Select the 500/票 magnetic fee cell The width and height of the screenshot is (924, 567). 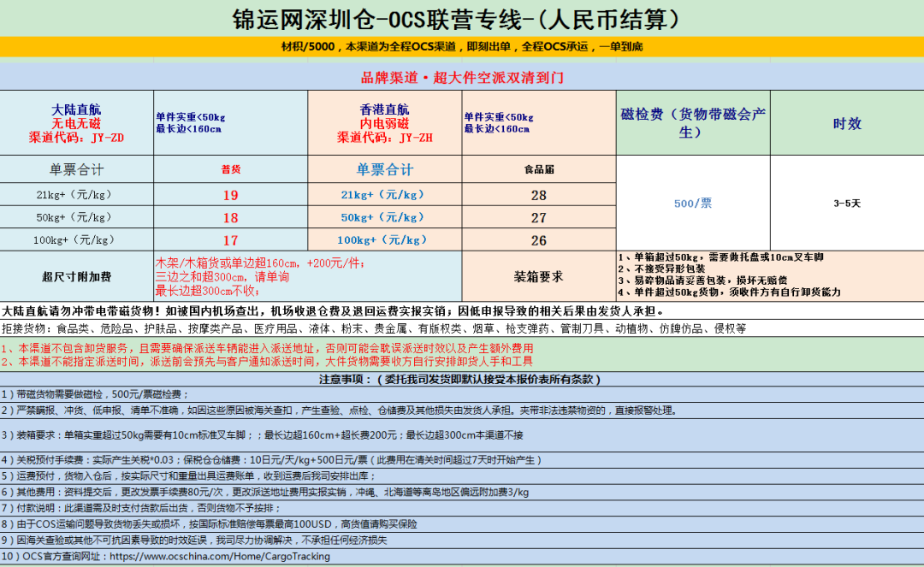tap(692, 204)
